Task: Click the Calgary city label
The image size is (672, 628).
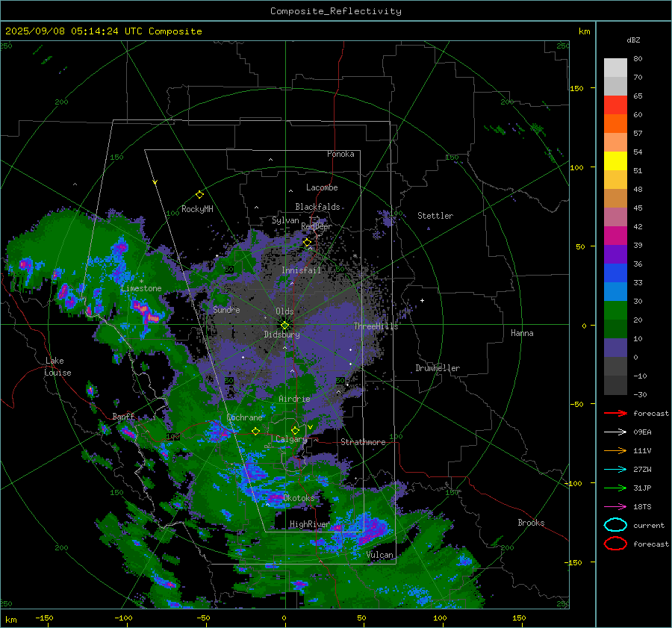Action: point(291,439)
